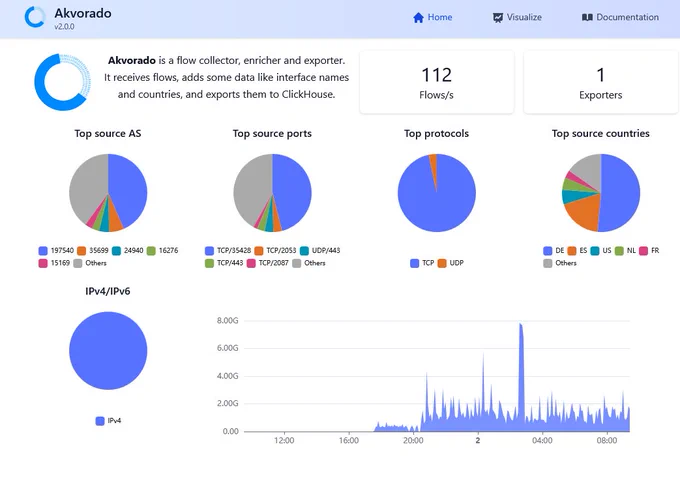Image resolution: width=680 pixels, height=500 pixels.
Task: Click the Top source AS pie chart
Action: 108,193
